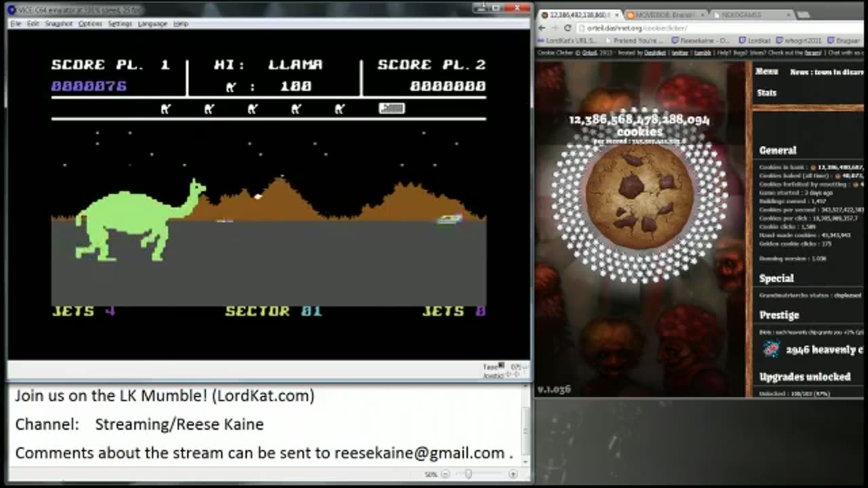Click the green camel in the game
This screenshot has height=488, width=868.
139,220
